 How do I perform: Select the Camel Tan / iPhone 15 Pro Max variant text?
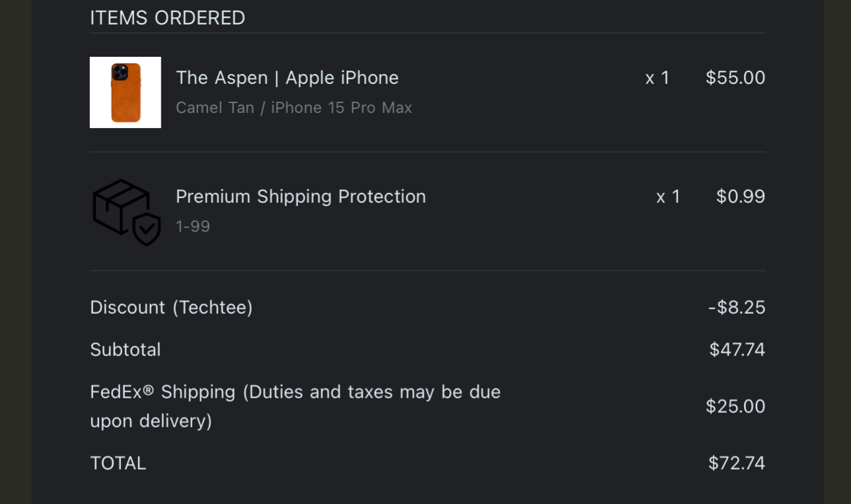293,108
